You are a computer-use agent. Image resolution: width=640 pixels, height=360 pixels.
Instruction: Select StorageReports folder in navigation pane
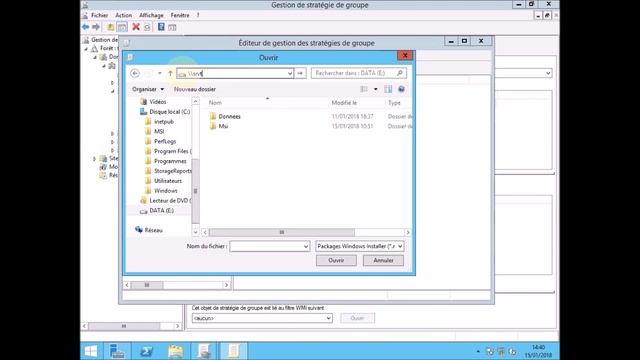[168, 171]
